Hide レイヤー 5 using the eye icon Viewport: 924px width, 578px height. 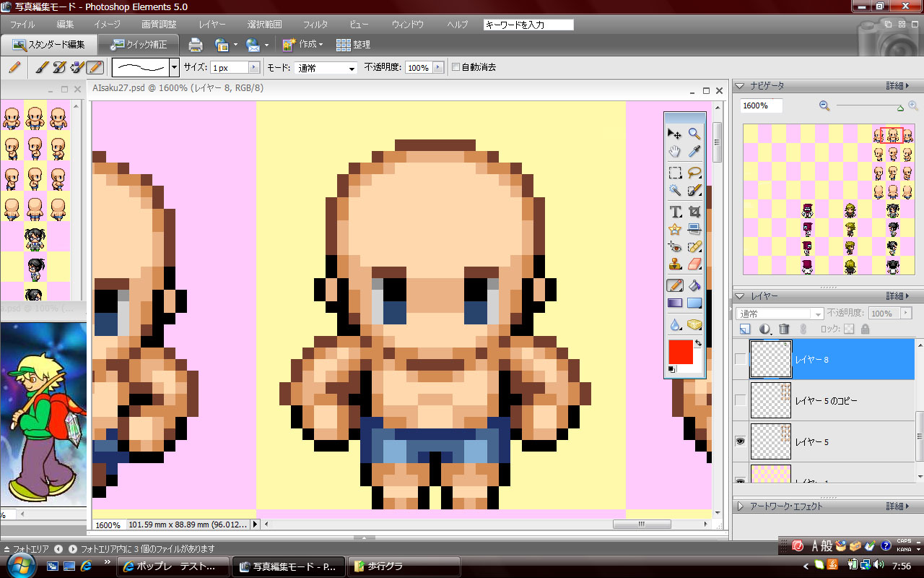coord(740,441)
